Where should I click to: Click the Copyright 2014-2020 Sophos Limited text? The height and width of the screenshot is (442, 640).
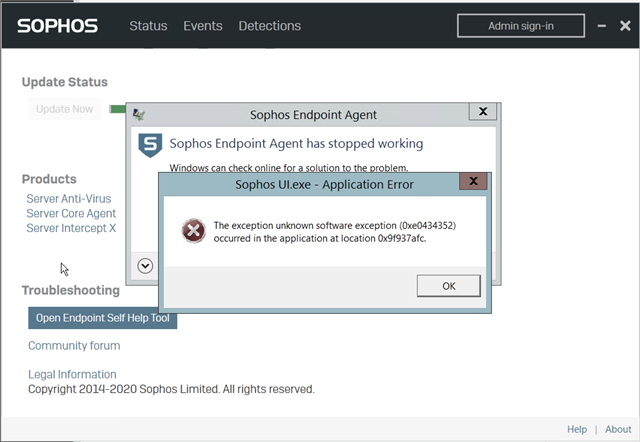[171, 389]
